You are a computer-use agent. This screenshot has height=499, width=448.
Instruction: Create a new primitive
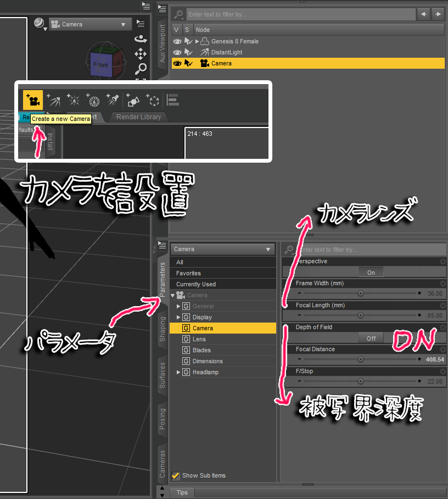click(x=133, y=100)
